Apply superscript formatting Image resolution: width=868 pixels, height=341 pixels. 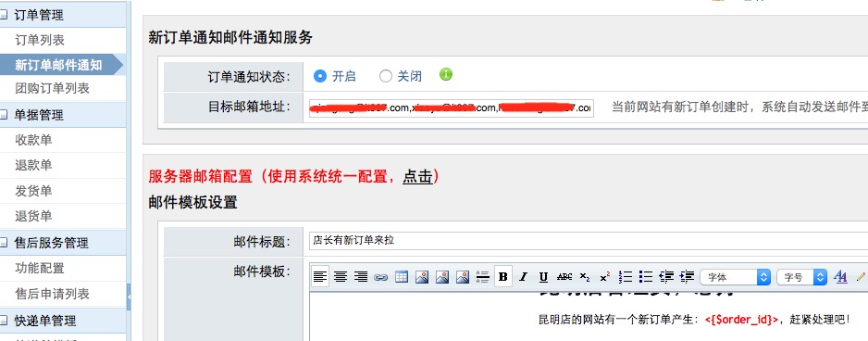click(605, 277)
